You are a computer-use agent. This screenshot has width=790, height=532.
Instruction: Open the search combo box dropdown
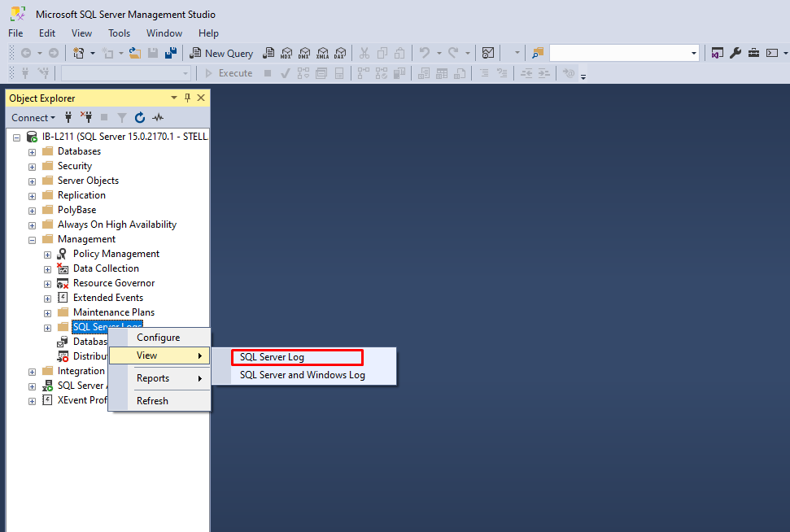(x=693, y=53)
